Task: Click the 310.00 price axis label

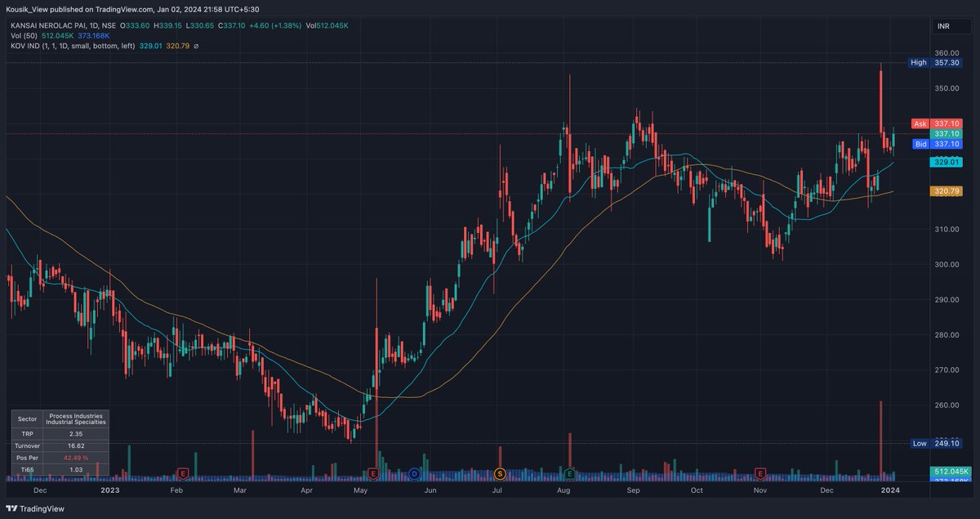Action: click(947, 230)
